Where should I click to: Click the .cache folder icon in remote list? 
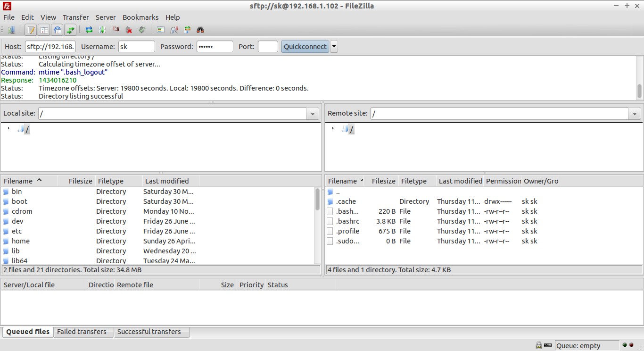(x=330, y=201)
